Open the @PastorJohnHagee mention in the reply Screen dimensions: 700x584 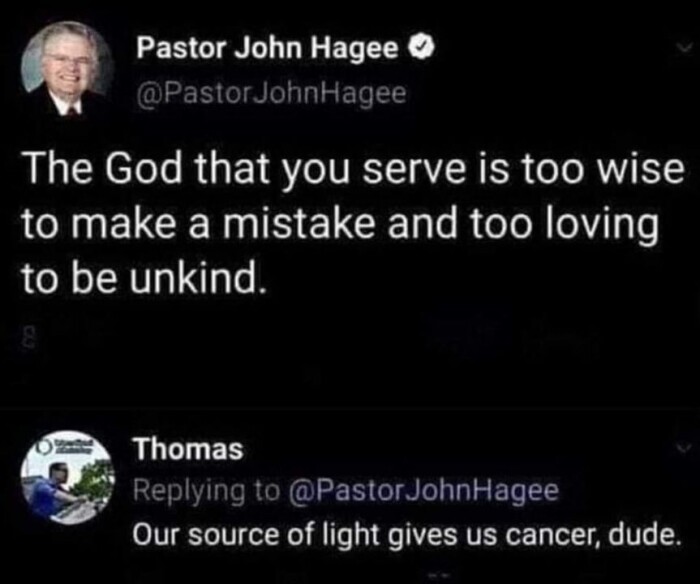(423, 491)
